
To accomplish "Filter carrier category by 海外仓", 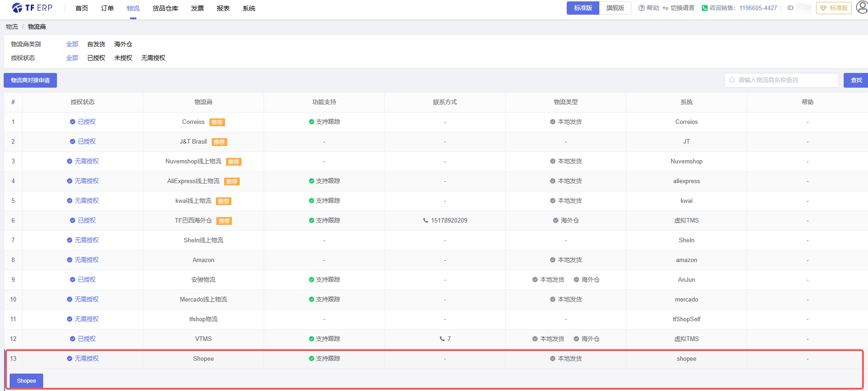I will [x=123, y=44].
